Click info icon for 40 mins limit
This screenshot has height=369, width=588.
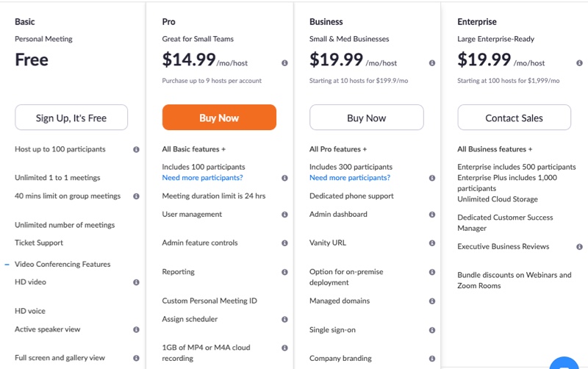[x=136, y=196]
